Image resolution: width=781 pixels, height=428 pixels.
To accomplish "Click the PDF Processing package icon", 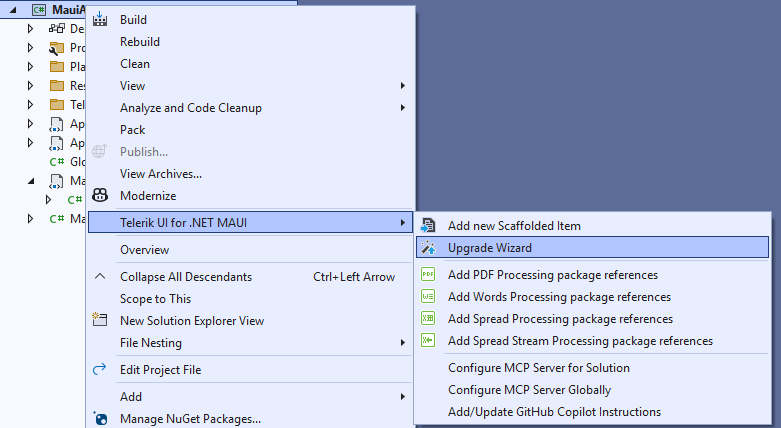I will [428, 275].
